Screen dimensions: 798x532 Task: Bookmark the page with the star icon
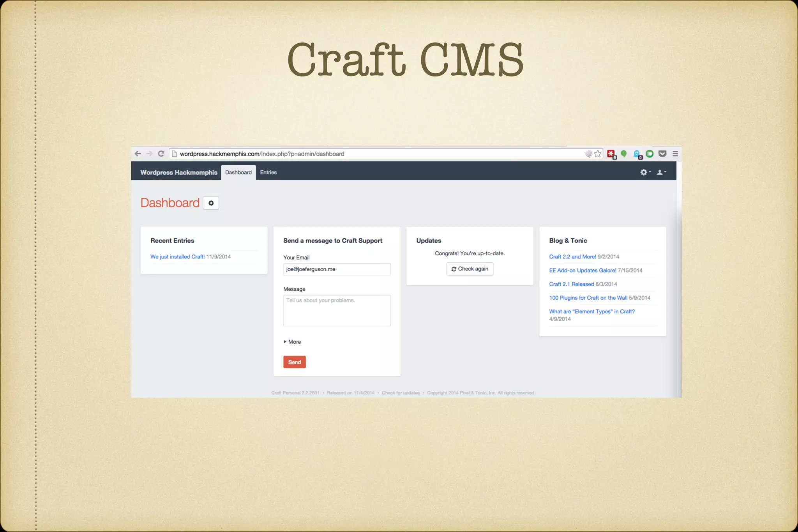(x=598, y=154)
